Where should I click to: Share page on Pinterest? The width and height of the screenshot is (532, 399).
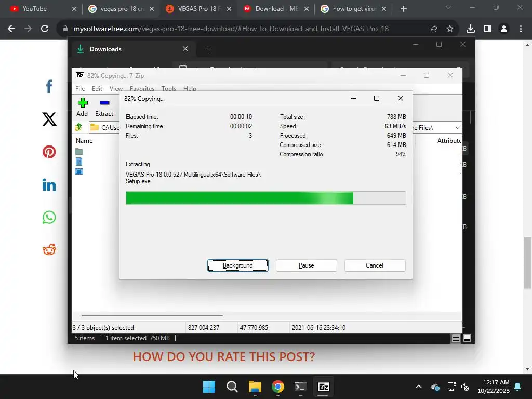pos(49,152)
